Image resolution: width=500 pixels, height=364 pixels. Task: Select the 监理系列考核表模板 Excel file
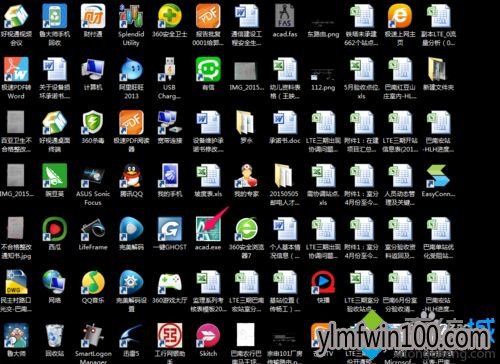(208, 291)
